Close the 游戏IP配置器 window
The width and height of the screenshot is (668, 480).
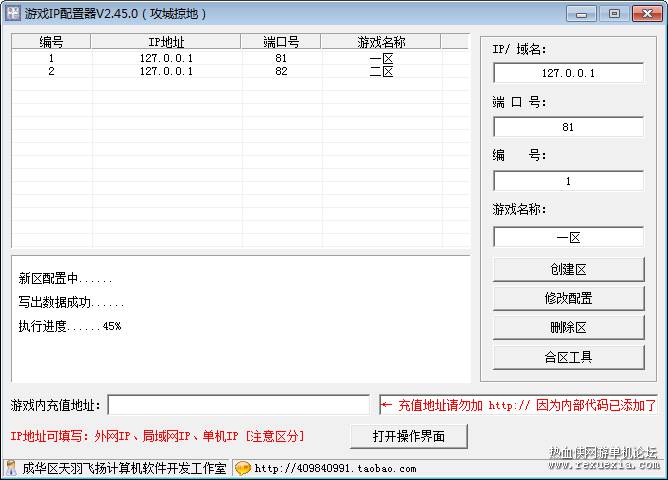(647, 14)
